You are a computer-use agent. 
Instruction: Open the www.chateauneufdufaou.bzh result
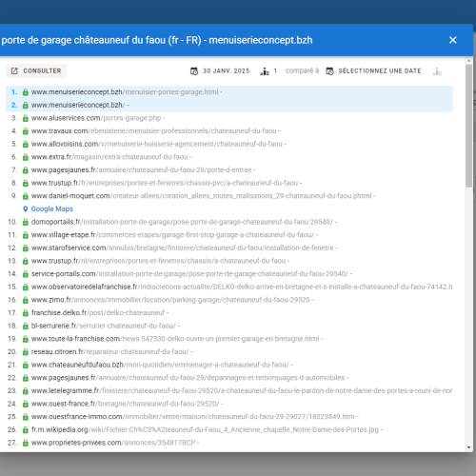click(x=160, y=365)
